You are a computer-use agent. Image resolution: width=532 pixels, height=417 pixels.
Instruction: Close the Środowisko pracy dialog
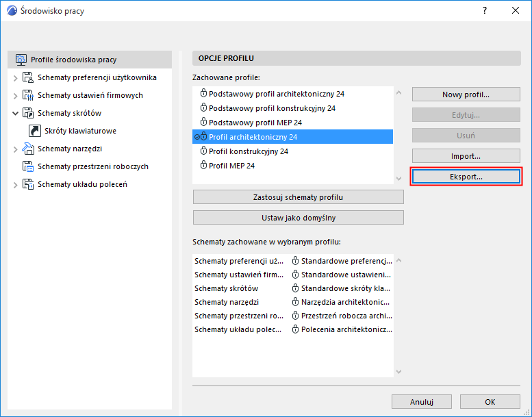[x=516, y=10]
